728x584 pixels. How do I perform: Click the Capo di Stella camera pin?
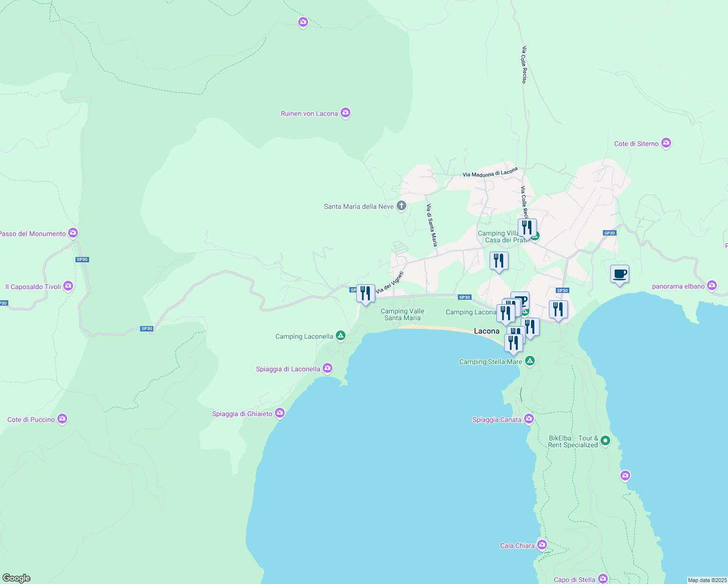pyautogui.click(x=603, y=579)
